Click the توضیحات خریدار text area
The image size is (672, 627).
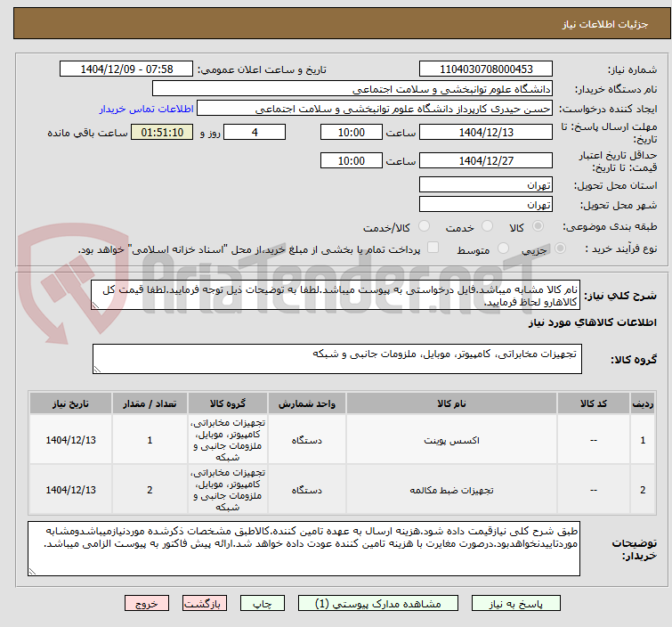[304, 549]
